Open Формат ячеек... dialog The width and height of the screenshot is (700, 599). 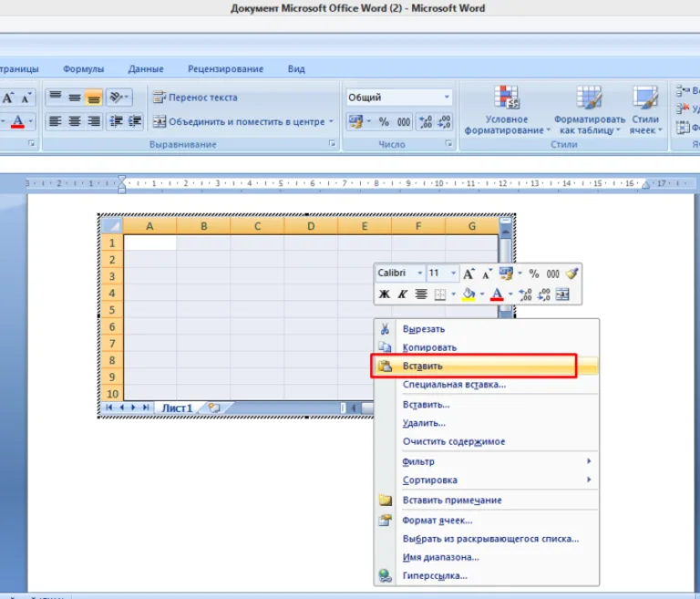[x=486, y=521]
